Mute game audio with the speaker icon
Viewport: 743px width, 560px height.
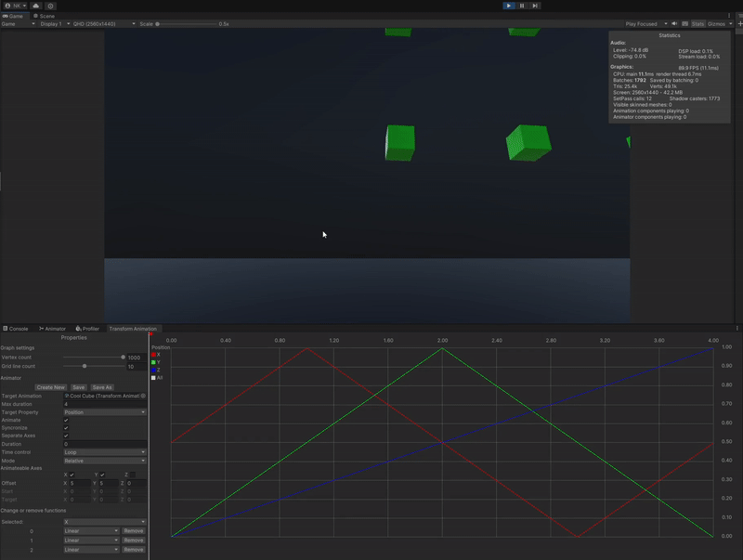pyautogui.click(x=674, y=24)
